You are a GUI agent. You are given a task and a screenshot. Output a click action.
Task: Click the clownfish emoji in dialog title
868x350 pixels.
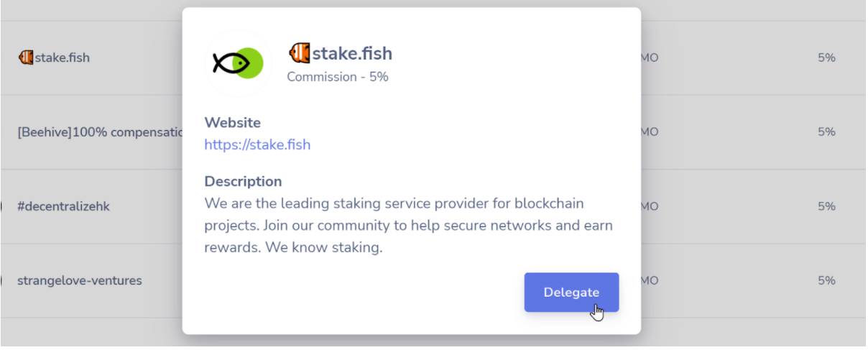pyautogui.click(x=299, y=53)
